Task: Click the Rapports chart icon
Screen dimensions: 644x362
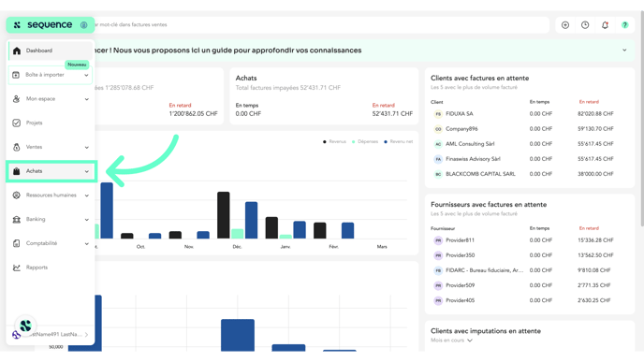Action: pos(17,268)
